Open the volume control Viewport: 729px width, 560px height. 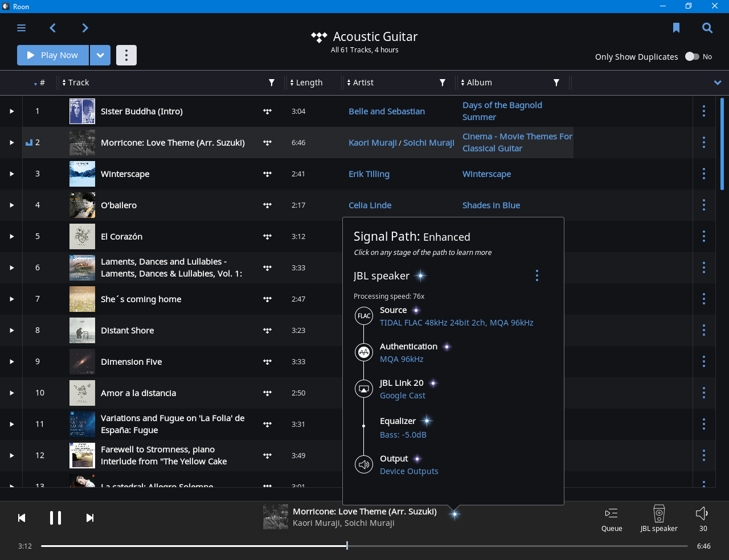[x=703, y=518]
